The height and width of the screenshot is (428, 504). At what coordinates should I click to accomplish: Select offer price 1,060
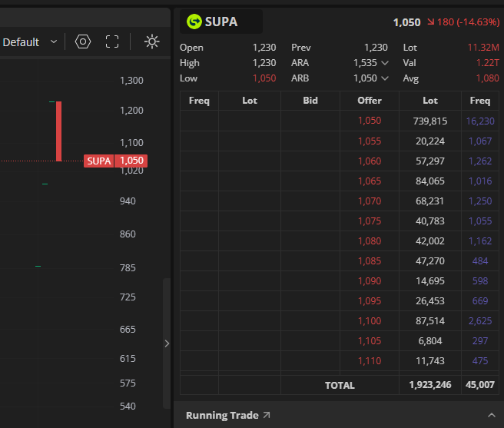click(370, 161)
